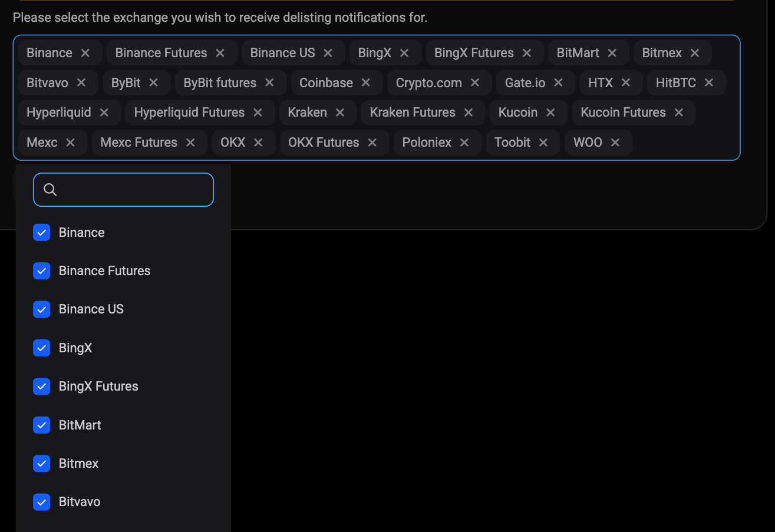
Task: Remove the ByBit tag with X
Action: pos(154,83)
